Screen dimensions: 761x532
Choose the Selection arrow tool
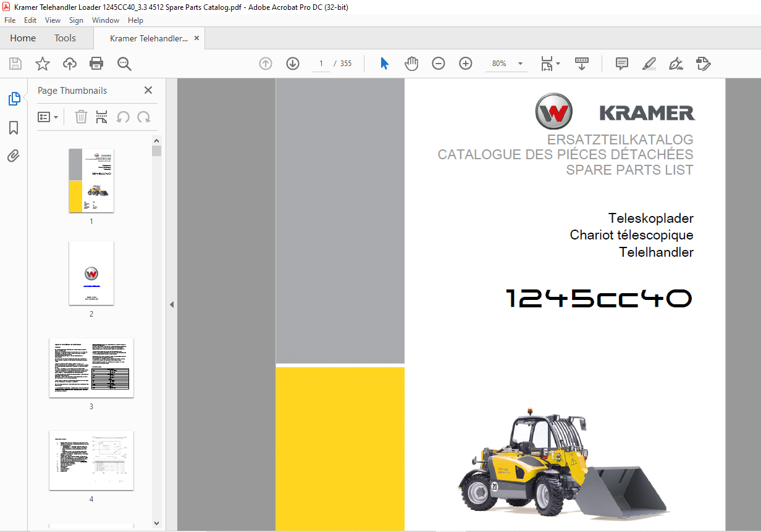point(384,64)
